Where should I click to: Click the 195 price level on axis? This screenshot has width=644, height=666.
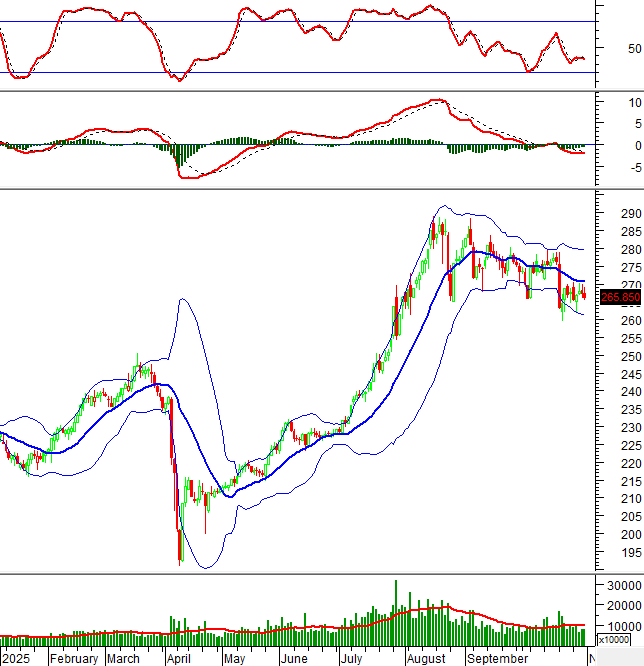tap(630, 553)
